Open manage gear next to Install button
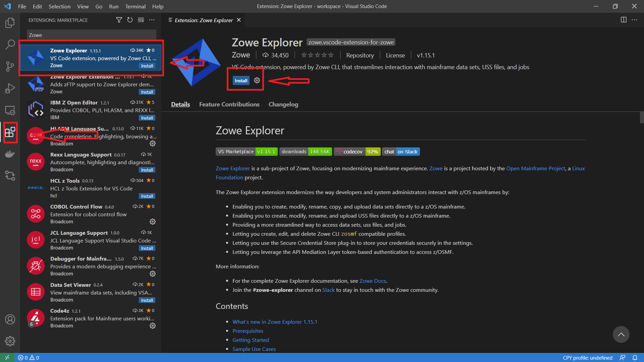644x362 pixels. (257, 81)
